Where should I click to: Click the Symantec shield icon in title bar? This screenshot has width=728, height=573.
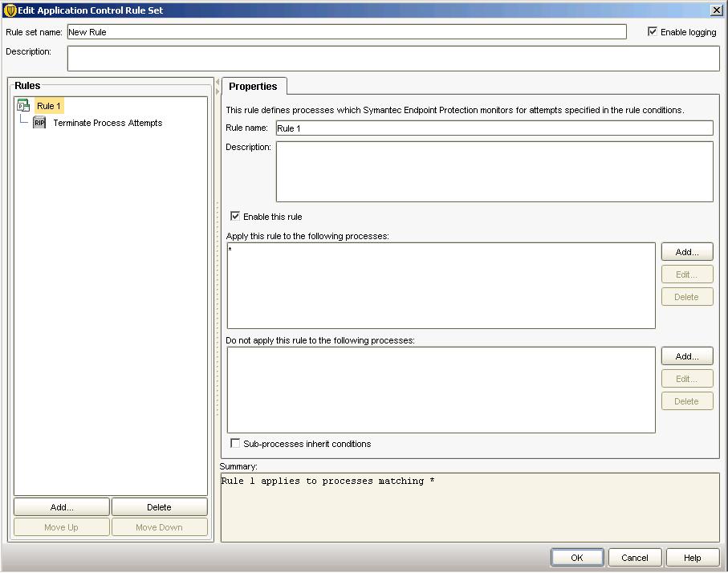coord(10,10)
